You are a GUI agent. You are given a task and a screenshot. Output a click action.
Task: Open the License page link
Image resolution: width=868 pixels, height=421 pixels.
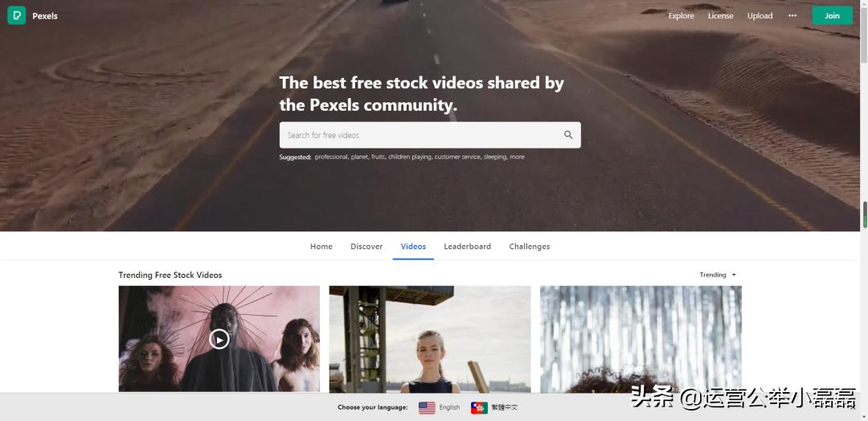720,16
